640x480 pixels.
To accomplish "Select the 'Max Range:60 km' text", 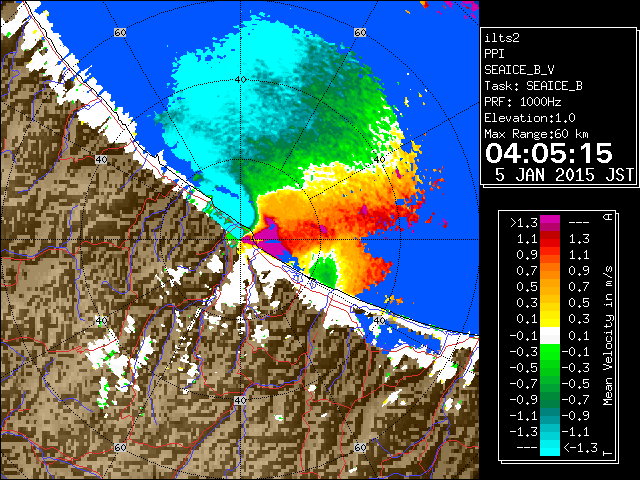I will coord(536,134).
